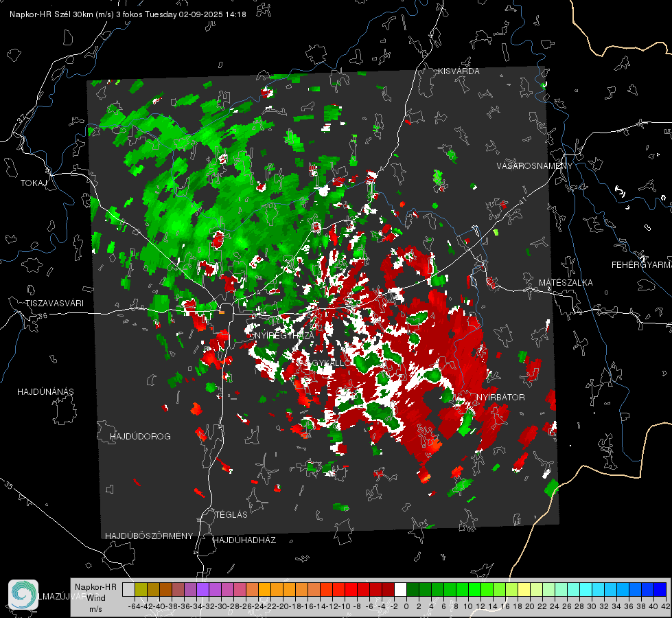Click the HAJDÚDOROG label
Image resolution: width=672 pixels, height=618 pixels.
(x=140, y=437)
